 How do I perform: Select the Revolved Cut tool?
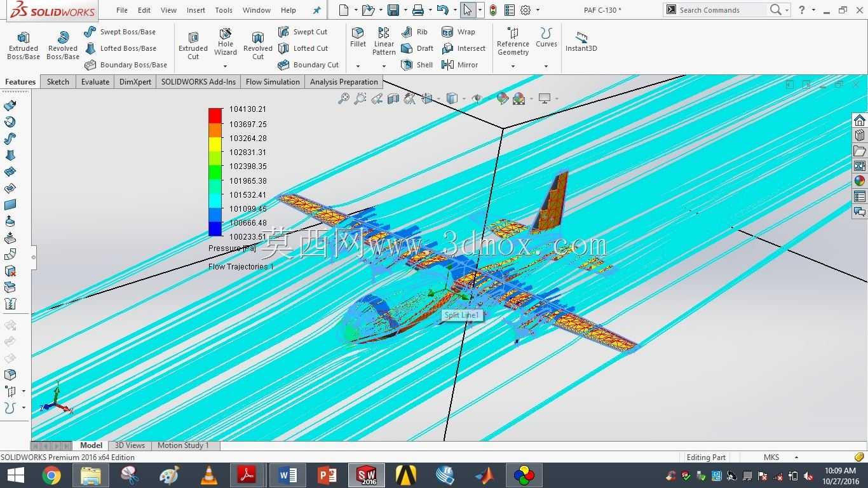[x=258, y=46]
